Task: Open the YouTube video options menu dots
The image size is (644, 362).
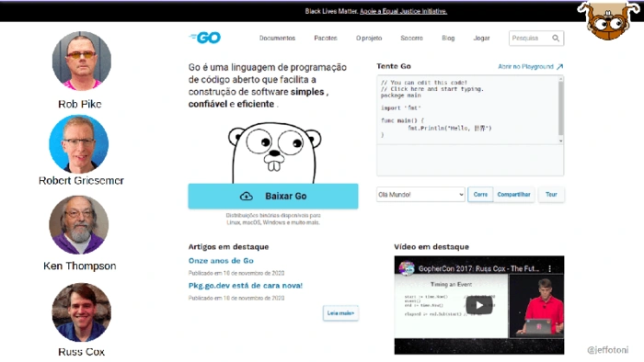Action: point(549,268)
